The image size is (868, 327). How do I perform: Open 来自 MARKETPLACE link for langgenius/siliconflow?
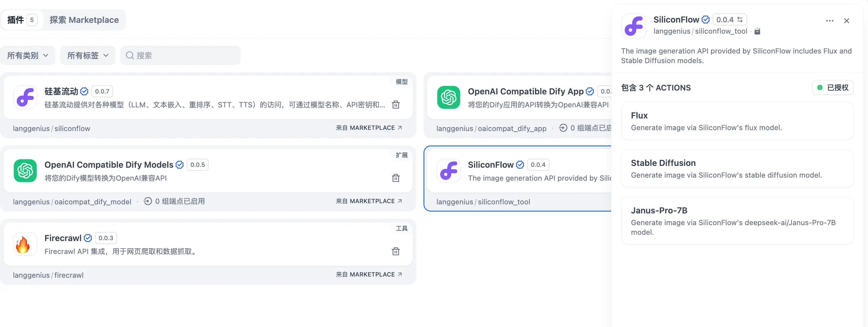[369, 128]
